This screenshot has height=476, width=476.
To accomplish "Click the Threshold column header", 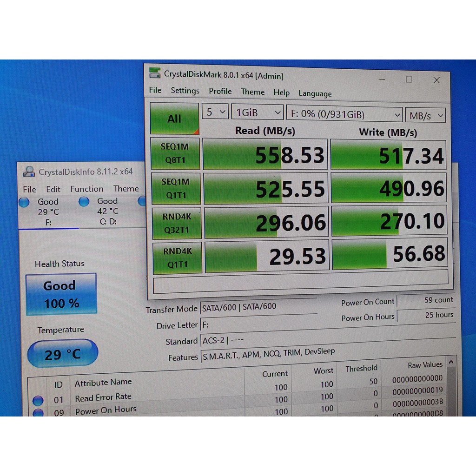I will (x=361, y=368).
